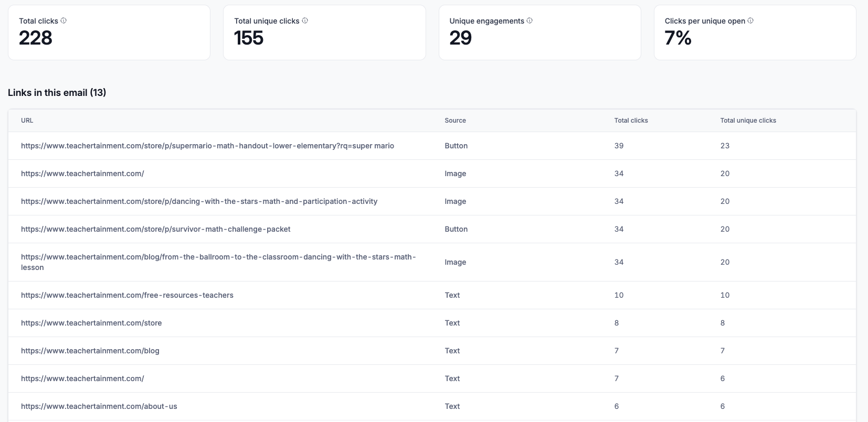Click total clicks 34 in survivor-math row
Image resolution: width=868 pixels, height=422 pixels.
[619, 229]
